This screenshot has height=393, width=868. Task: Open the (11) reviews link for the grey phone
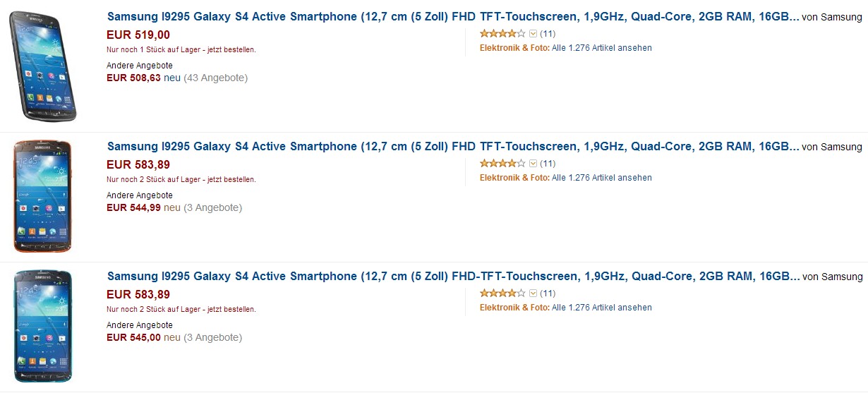[548, 33]
